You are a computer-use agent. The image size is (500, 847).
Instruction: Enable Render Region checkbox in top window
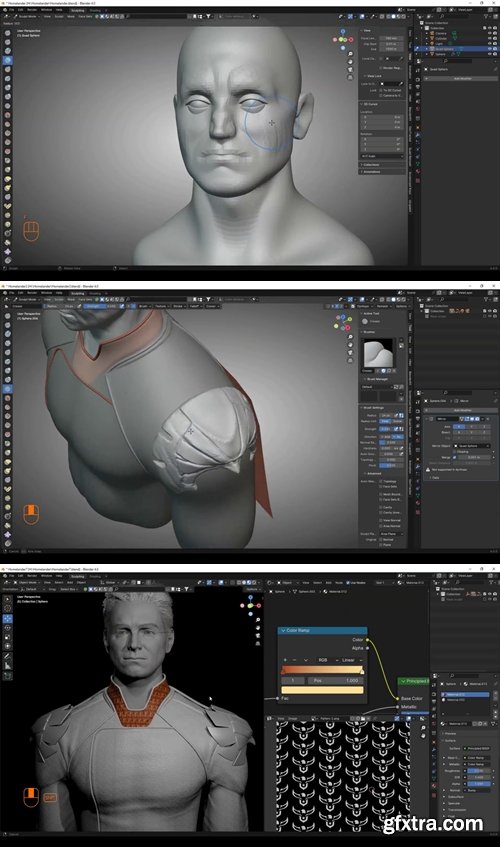381,68
